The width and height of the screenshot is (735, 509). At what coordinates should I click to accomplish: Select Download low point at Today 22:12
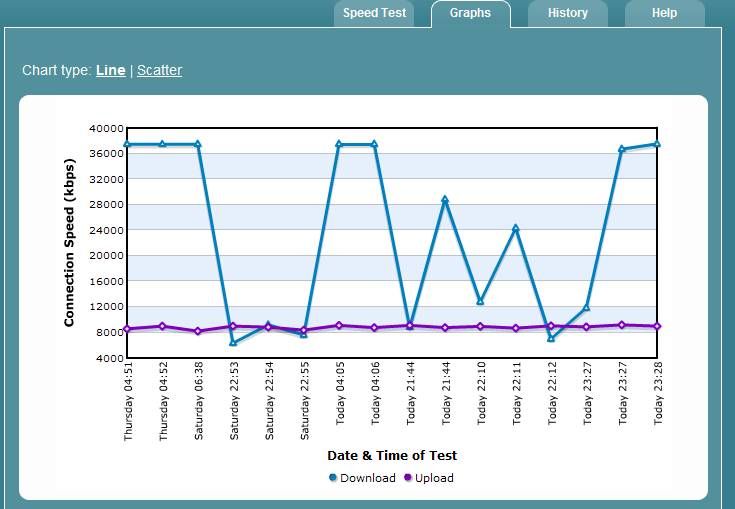point(551,339)
